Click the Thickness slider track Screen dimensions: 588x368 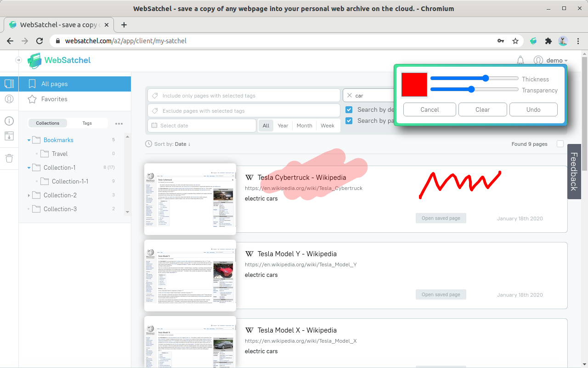(x=475, y=78)
